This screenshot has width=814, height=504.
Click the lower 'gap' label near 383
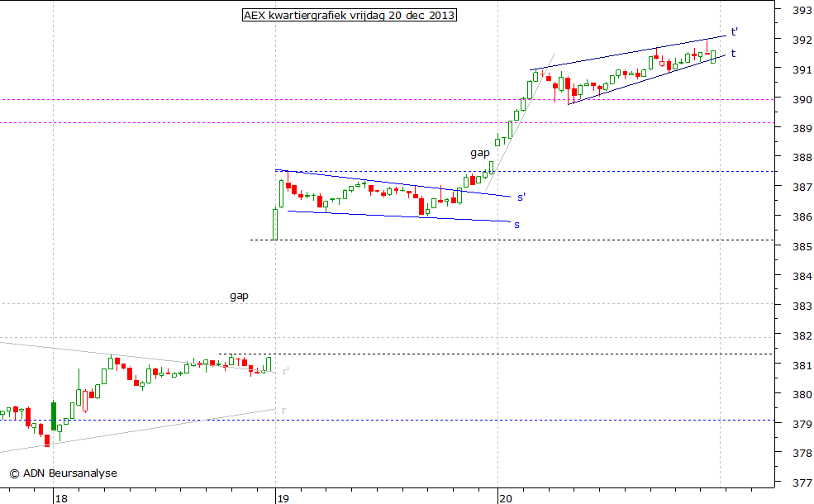[240, 296]
